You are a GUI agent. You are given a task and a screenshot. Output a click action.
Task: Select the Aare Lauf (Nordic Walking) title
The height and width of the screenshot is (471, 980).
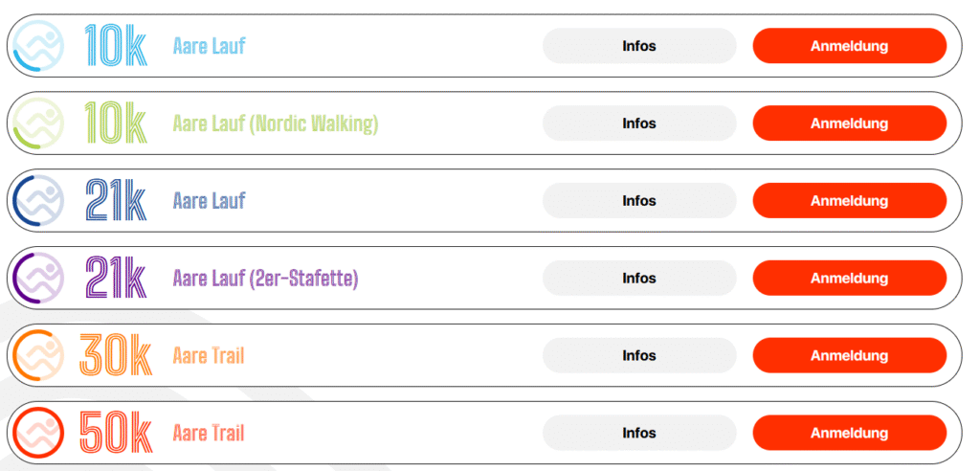pyautogui.click(x=276, y=123)
